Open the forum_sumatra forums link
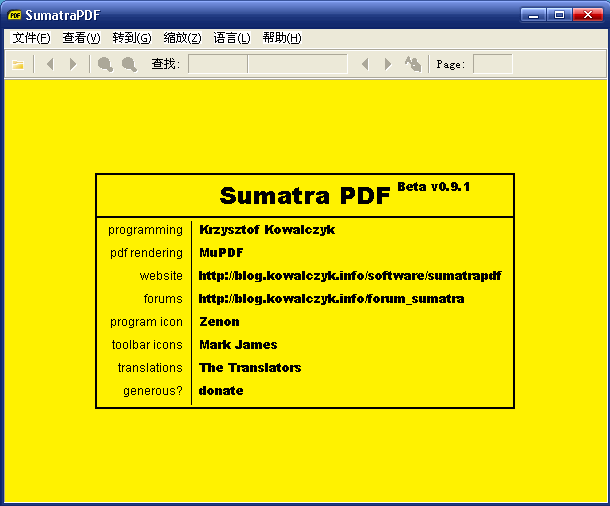Image resolution: width=610 pixels, height=506 pixels. pyautogui.click(x=331, y=299)
